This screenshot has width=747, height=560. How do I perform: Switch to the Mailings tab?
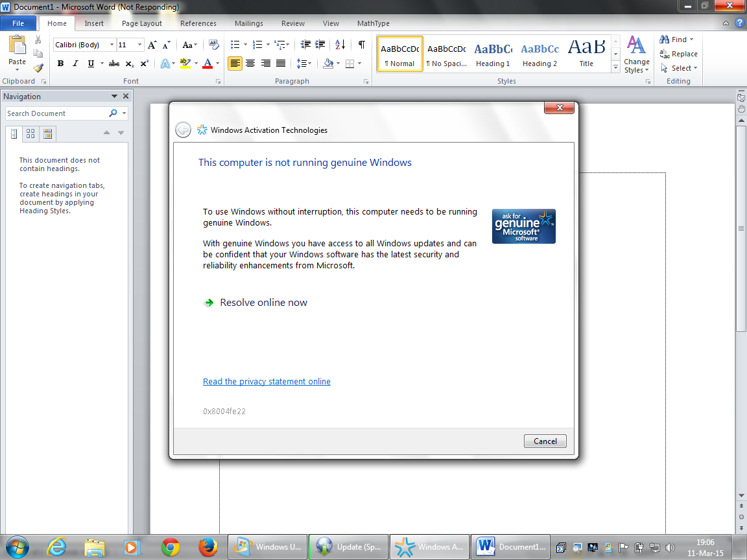[249, 23]
